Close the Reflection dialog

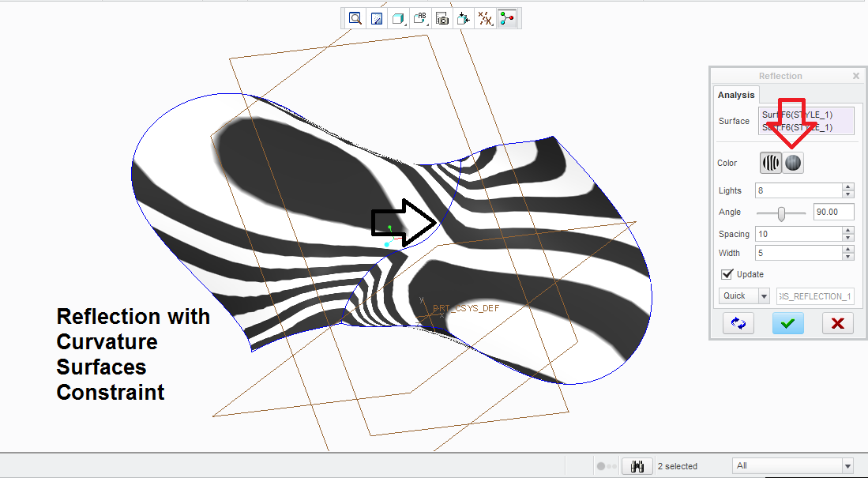pos(856,76)
